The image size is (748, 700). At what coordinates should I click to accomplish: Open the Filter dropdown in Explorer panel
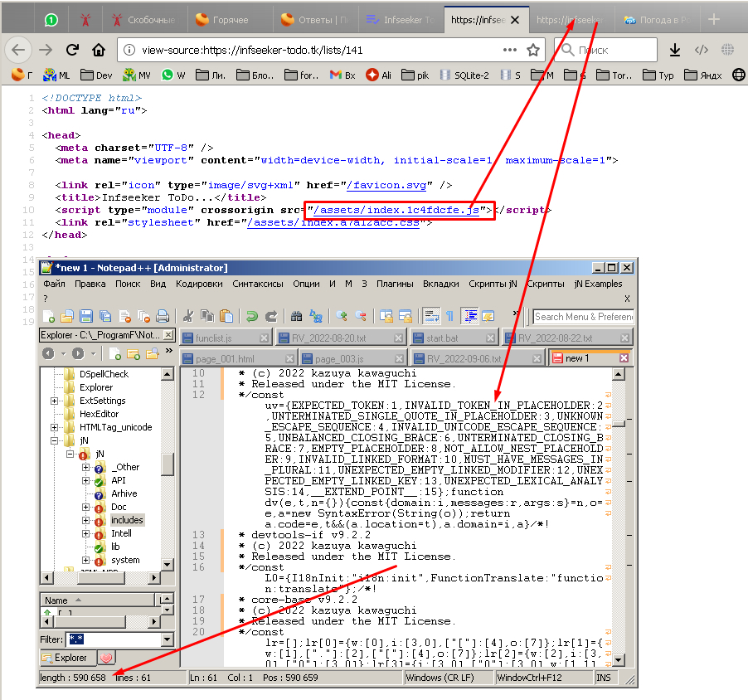tap(168, 639)
